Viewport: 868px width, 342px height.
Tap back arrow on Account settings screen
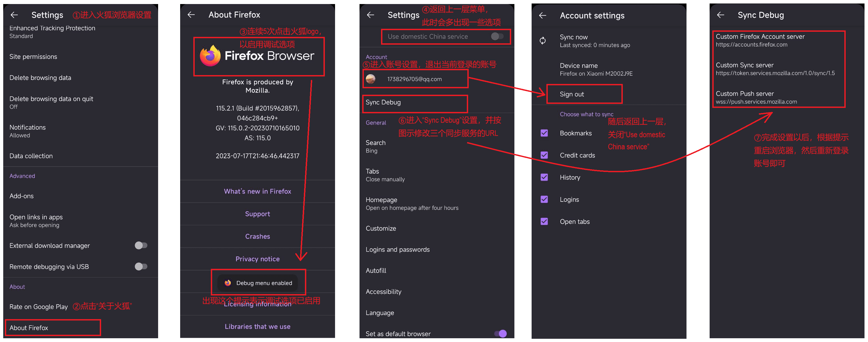[543, 16]
